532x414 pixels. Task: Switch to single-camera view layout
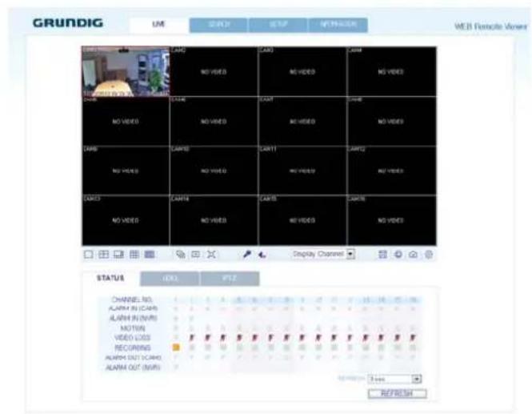coord(88,255)
